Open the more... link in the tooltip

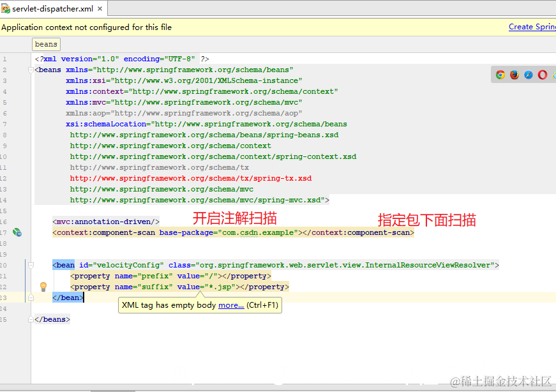tap(231, 305)
